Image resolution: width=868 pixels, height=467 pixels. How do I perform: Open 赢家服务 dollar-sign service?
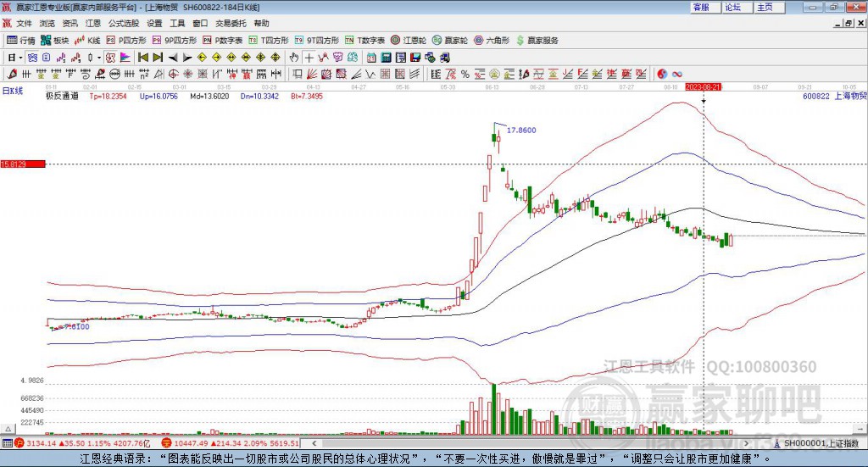click(537, 41)
